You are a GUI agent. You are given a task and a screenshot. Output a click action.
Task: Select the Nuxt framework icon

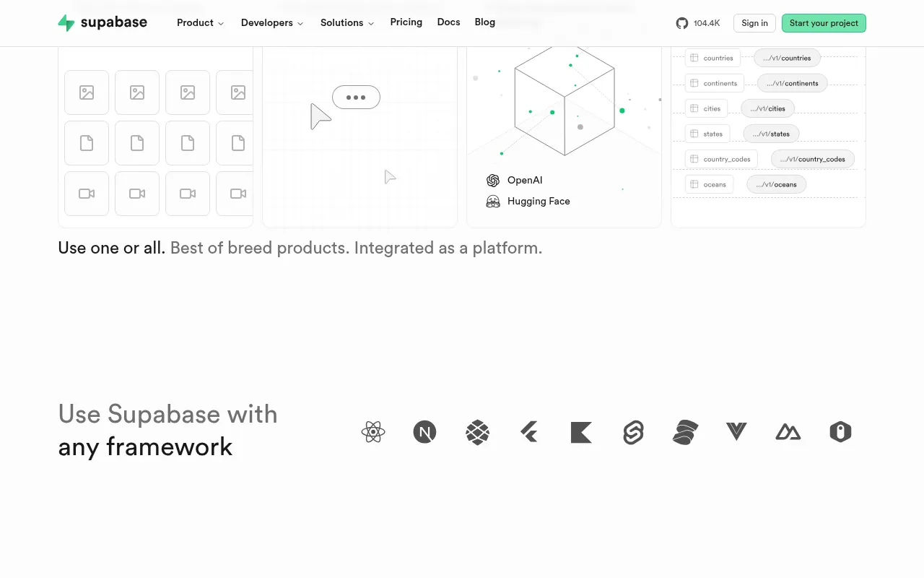click(788, 432)
